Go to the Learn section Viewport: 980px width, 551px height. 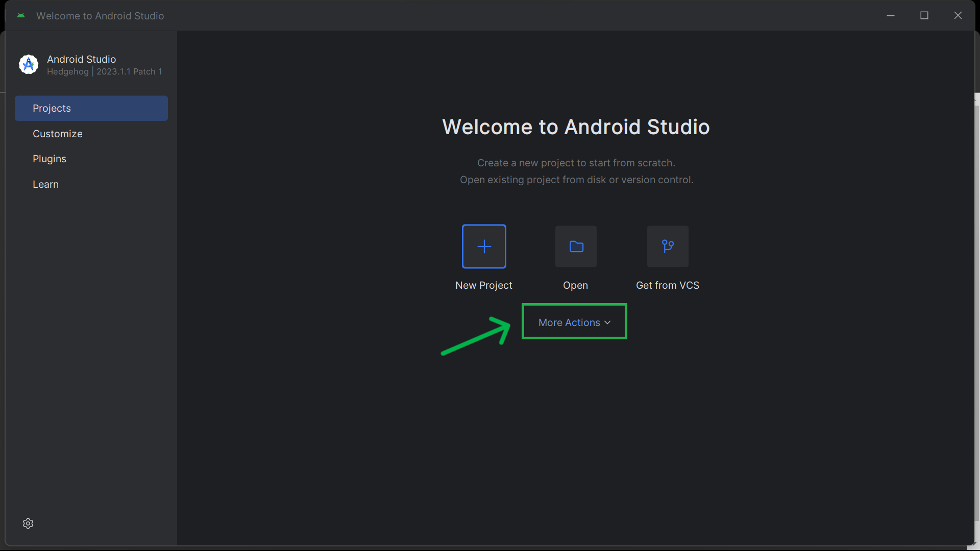[46, 184]
